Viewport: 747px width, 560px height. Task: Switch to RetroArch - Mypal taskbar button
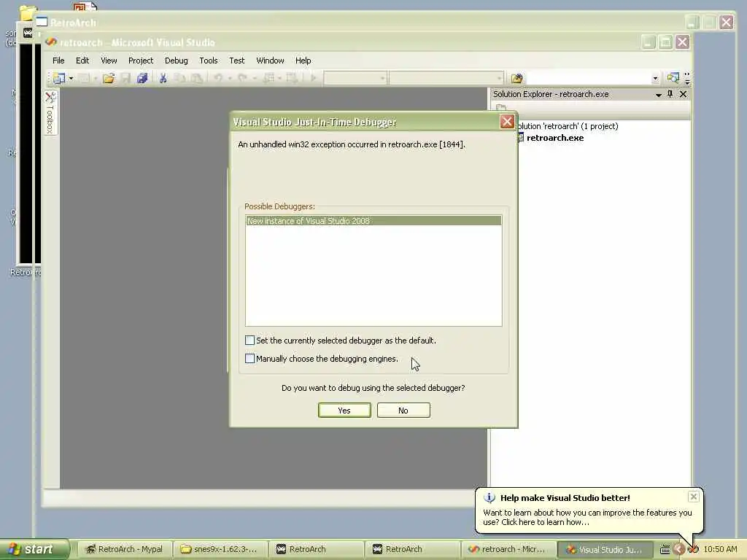coord(124,549)
